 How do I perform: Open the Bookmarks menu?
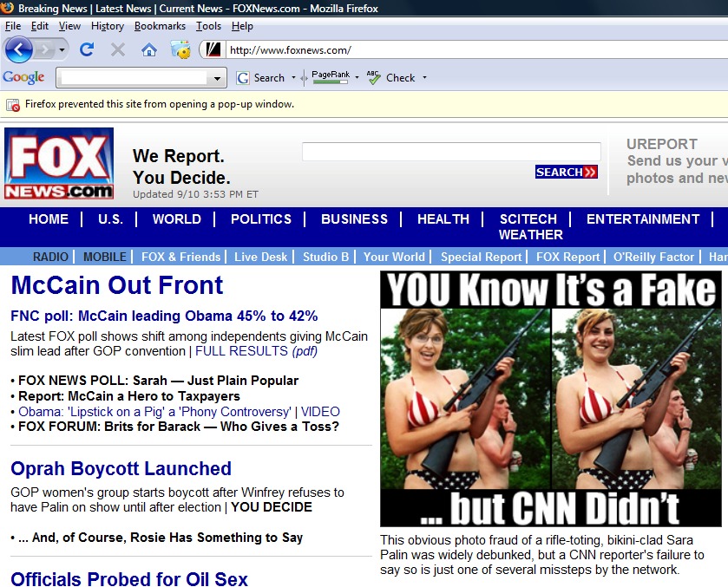pyautogui.click(x=160, y=26)
